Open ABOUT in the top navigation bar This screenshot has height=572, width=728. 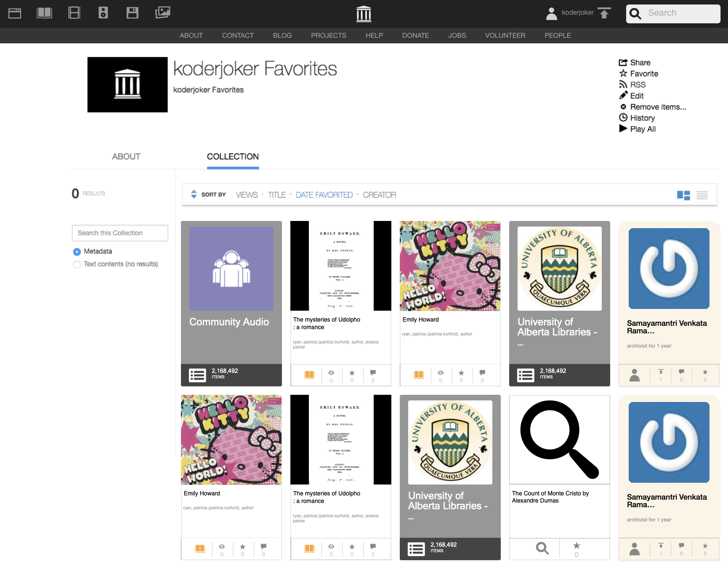191,35
